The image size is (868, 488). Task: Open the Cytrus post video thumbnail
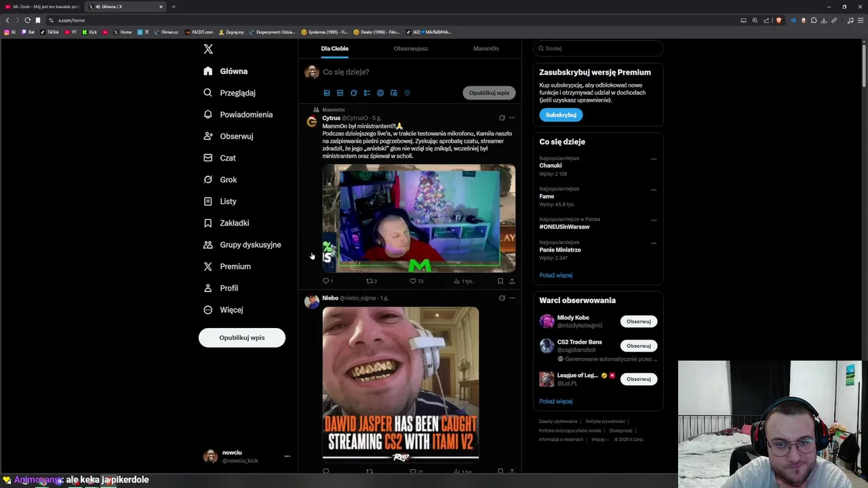pos(418,218)
